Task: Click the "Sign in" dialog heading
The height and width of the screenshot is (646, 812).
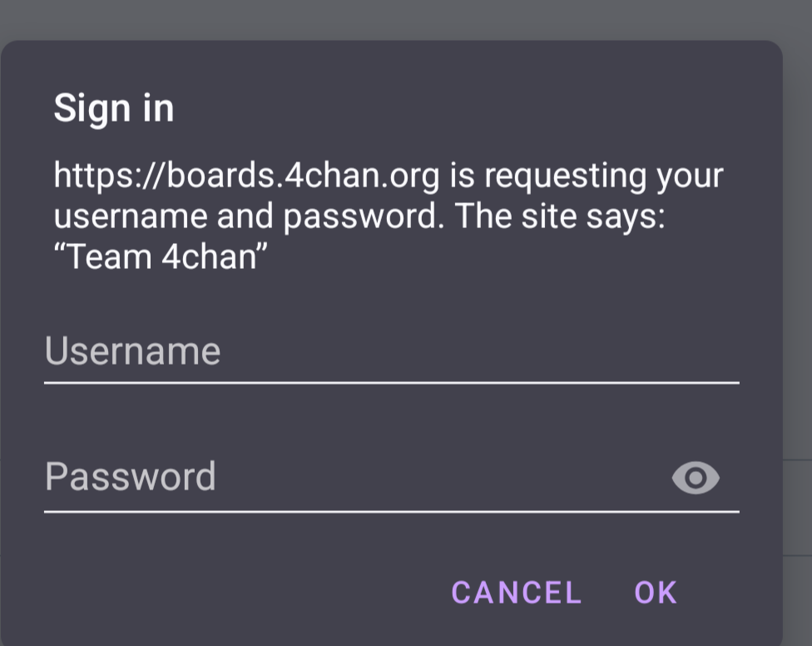Action: pyautogui.click(x=114, y=109)
